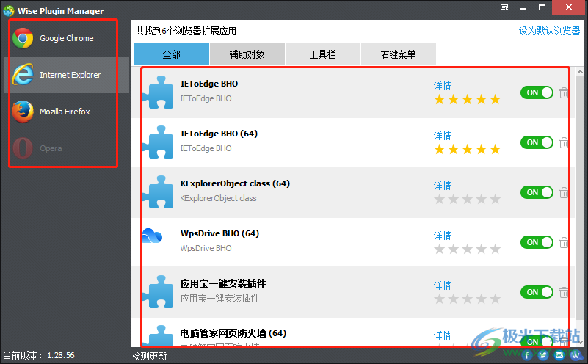Toggle off the 应用宝一键安装插件 plugin

coord(537,292)
